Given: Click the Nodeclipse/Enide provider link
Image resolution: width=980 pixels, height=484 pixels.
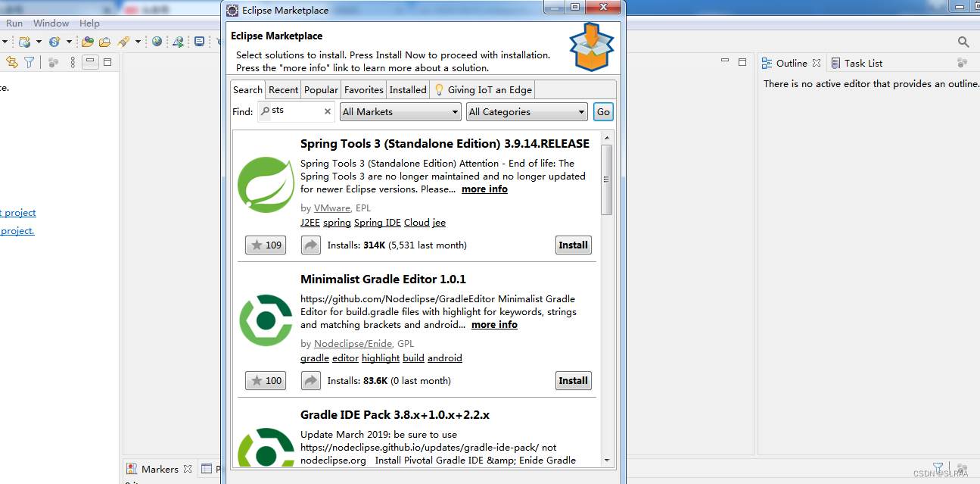Looking at the screenshot, I should click(x=353, y=343).
